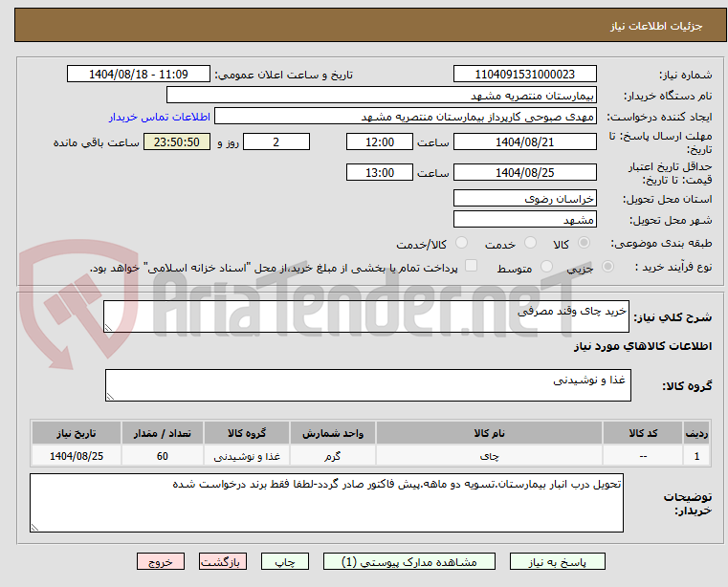
Task: Click the چای cell in the table
Action: pyautogui.click(x=489, y=456)
